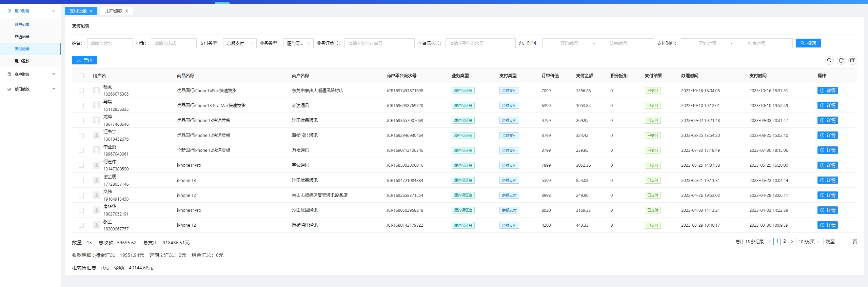Check the row for 谢金朋

(81, 180)
